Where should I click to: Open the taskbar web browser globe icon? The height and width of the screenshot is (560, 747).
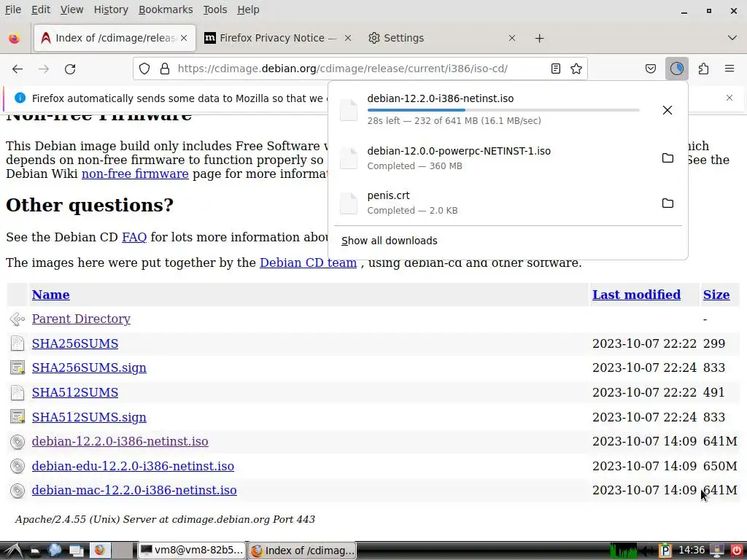point(55,551)
